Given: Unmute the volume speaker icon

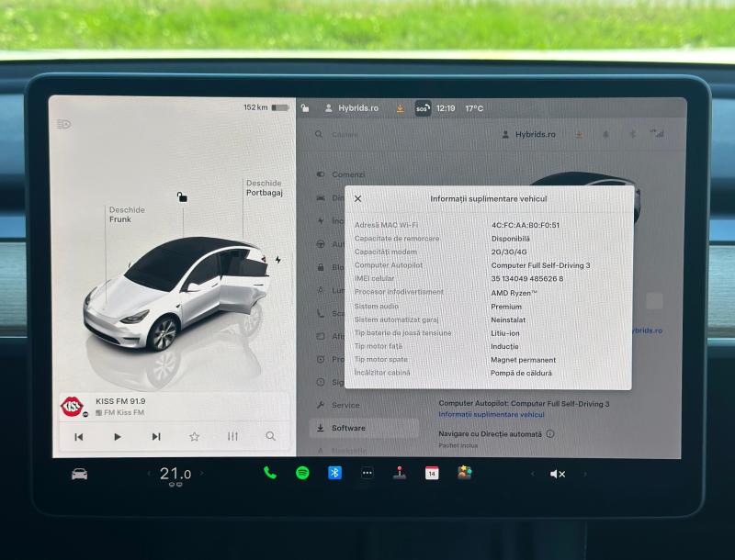Looking at the screenshot, I should [558, 475].
